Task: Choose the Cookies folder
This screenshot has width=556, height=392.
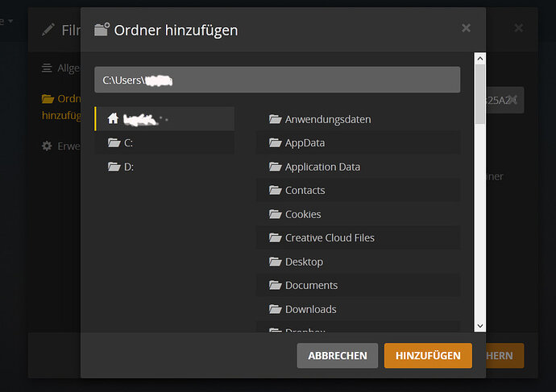Action: click(358, 214)
